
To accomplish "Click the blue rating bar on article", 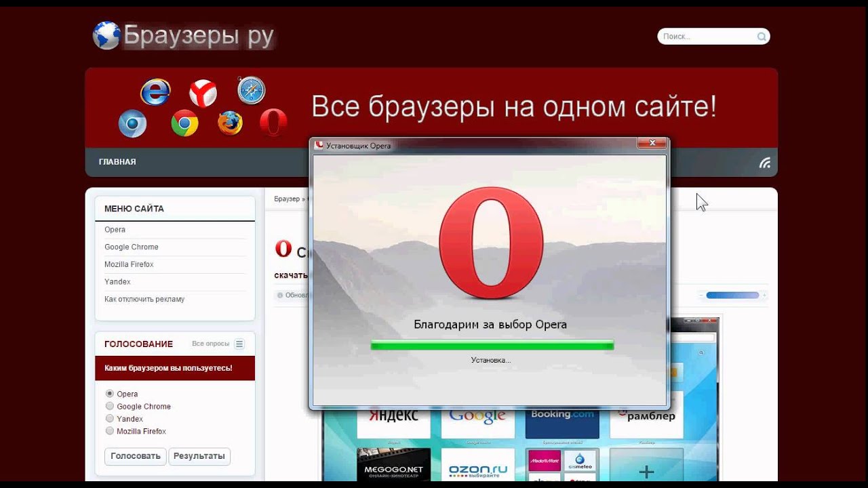I will (x=732, y=296).
